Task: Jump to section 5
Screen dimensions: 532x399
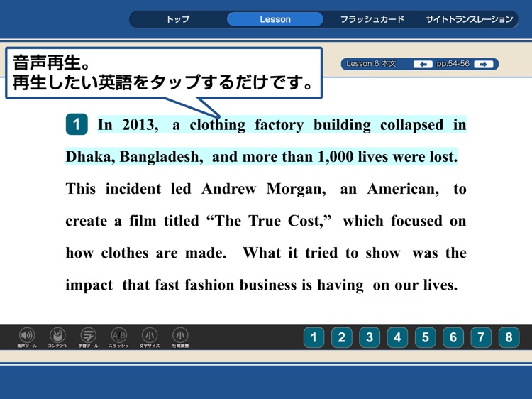Action: point(425,337)
